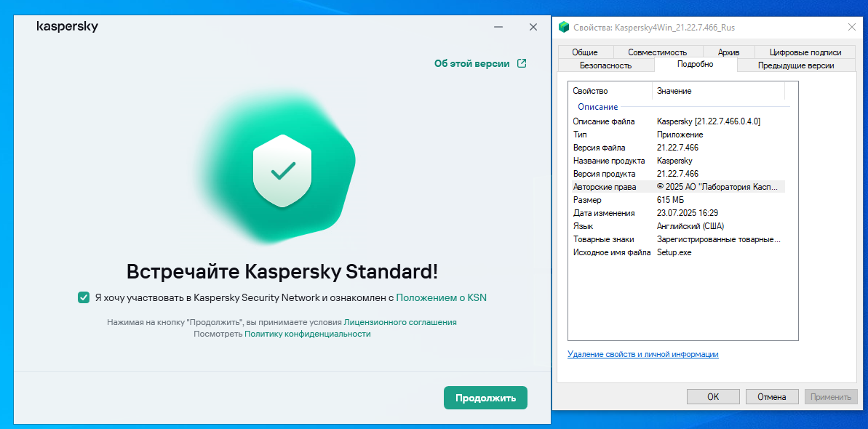Click the value "Kaspersky [21.22.7.466.0.4.0]"

coord(709,121)
